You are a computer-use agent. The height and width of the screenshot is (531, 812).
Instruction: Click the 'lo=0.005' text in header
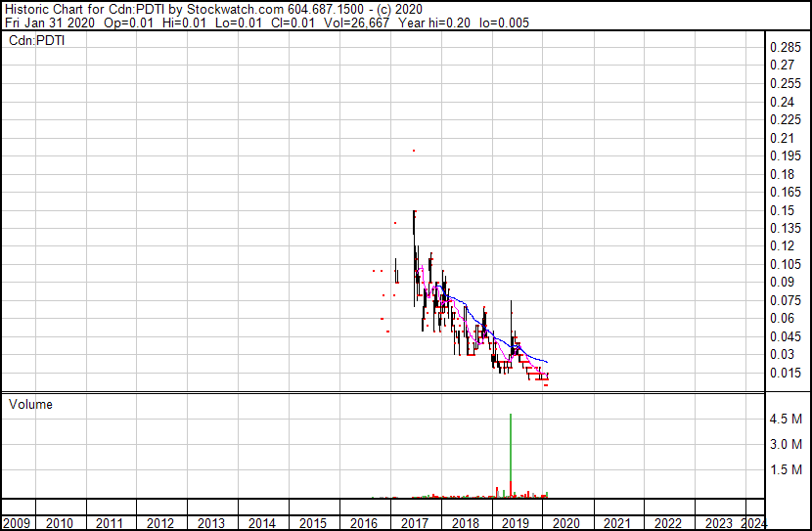[504, 22]
